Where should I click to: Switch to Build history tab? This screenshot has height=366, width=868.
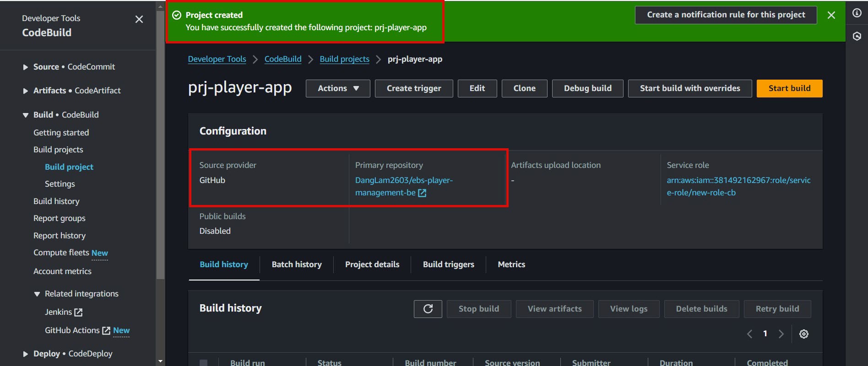224,264
